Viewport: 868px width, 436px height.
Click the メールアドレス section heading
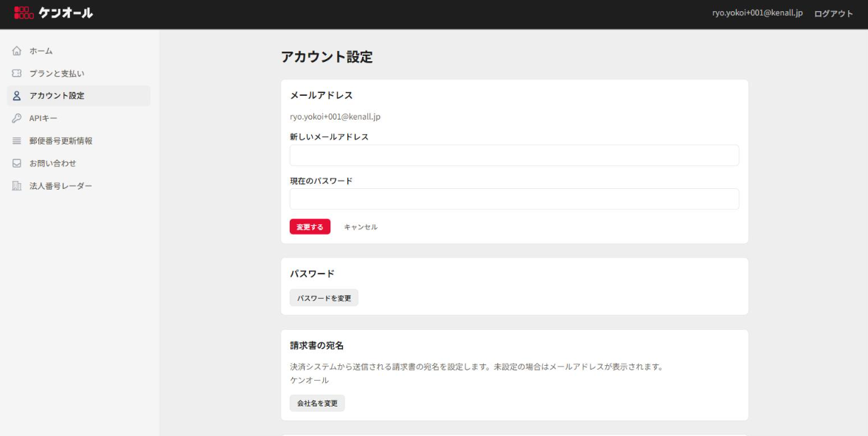point(321,95)
